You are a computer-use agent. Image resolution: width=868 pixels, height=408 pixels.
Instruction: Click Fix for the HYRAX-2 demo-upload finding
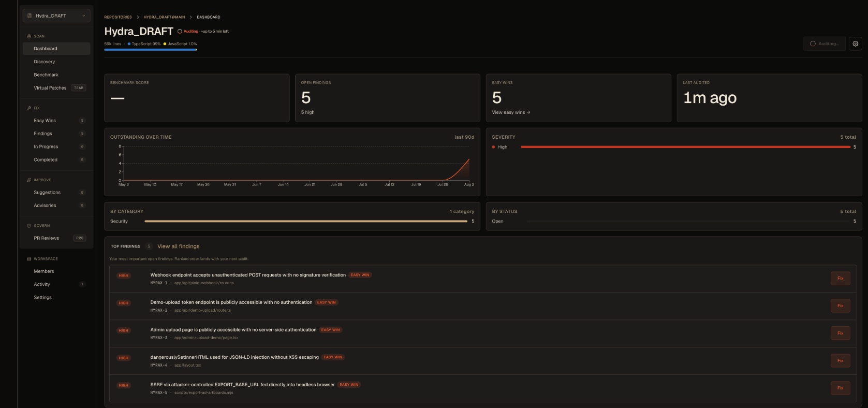[x=840, y=306]
